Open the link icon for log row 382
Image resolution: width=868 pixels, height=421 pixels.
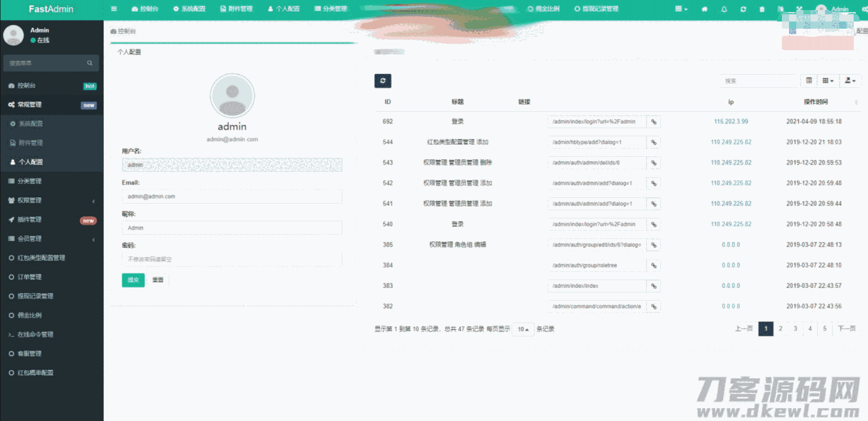click(653, 307)
